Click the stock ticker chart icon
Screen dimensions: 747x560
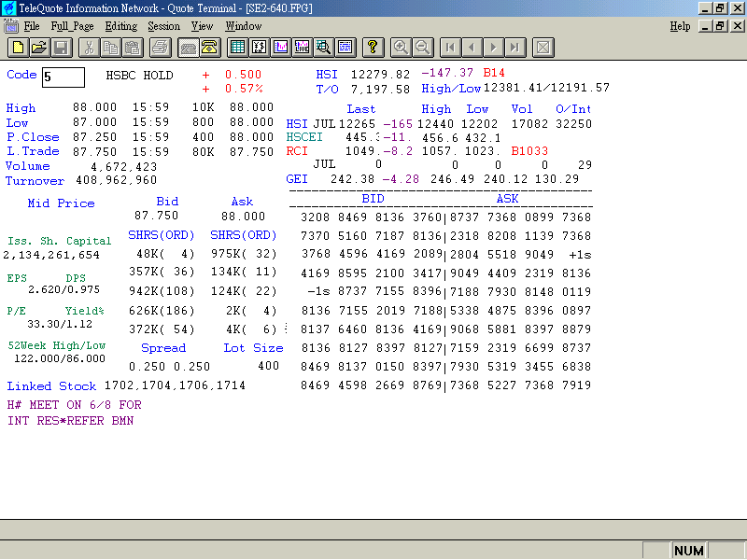pyautogui.click(x=260, y=48)
